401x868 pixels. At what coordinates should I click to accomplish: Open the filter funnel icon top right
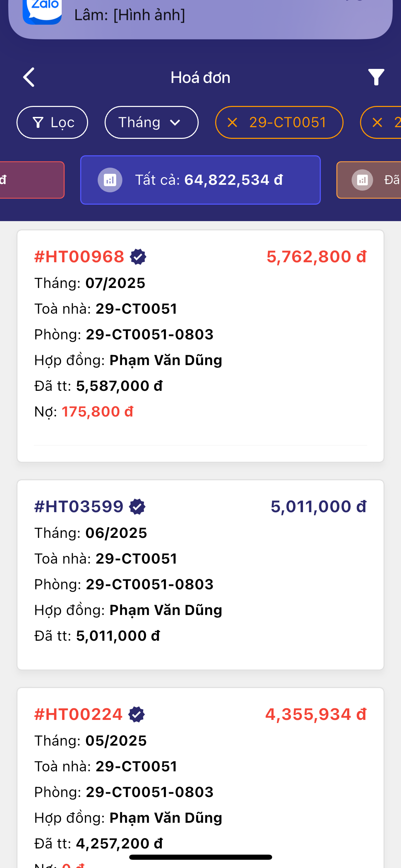pyautogui.click(x=376, y=77)
